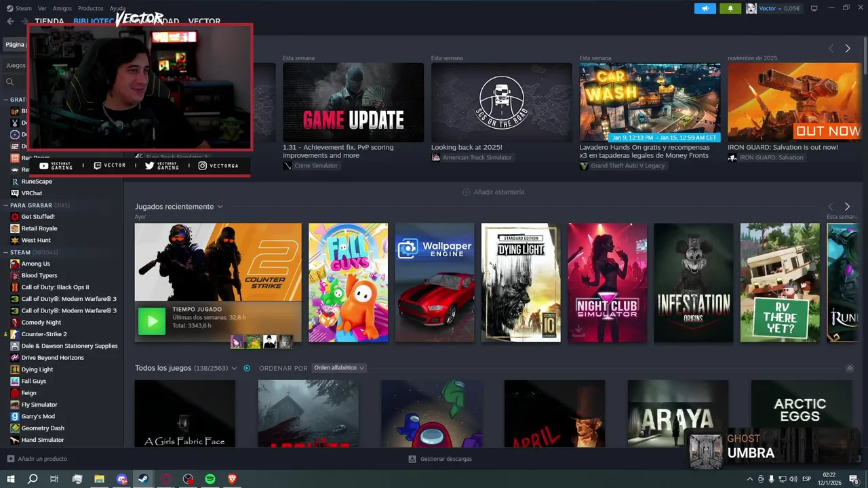The height and width of the screenshot is (488, 868).
Task: Go to the TIENDA tab
Action: (x=50, y=21)
